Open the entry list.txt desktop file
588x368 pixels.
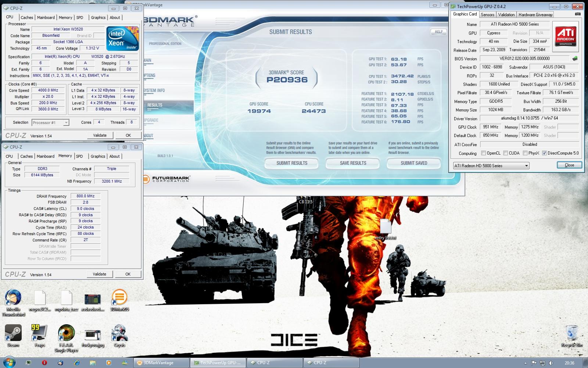[x=385, y=229]
